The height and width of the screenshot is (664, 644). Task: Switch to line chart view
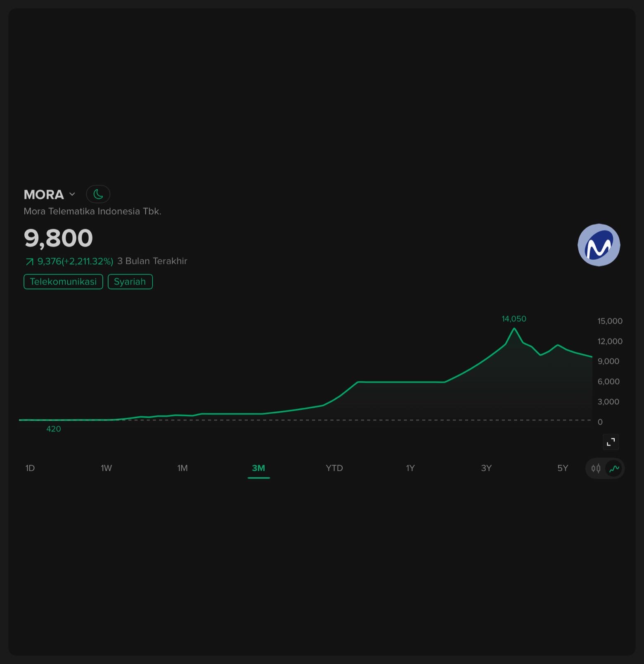pyautogui.click(x=614, y=468)
